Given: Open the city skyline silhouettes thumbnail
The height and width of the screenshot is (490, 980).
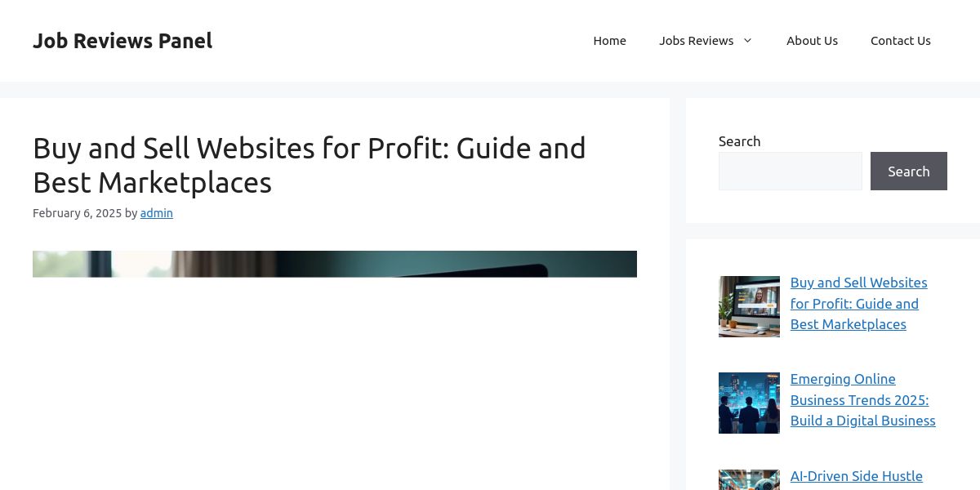Looking at the screenshot, I should pos(749,403).
